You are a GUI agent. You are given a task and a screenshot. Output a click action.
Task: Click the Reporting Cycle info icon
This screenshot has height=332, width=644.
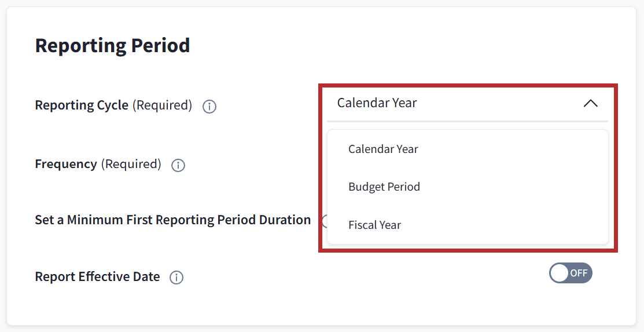[x=209, y=107]
